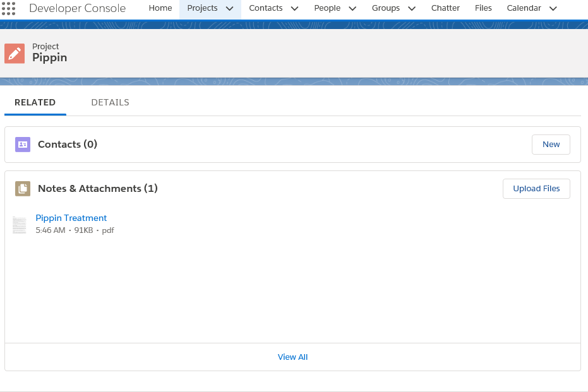The height and width of the screenshot is (392, 588).
Task: Expand the Contacts tab dropdown chevron
Action: click(295, 8)
